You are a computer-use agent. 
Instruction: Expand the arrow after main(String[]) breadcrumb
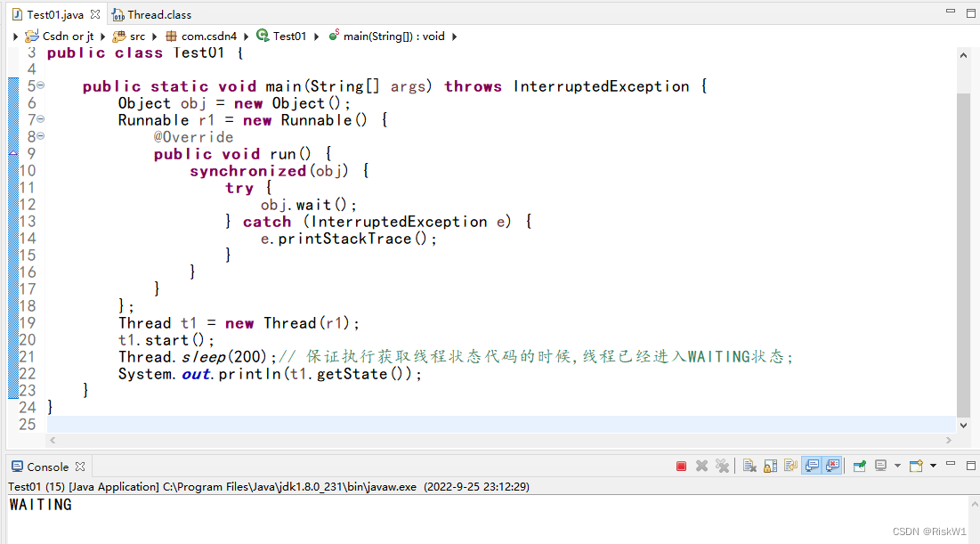point(454,37)
